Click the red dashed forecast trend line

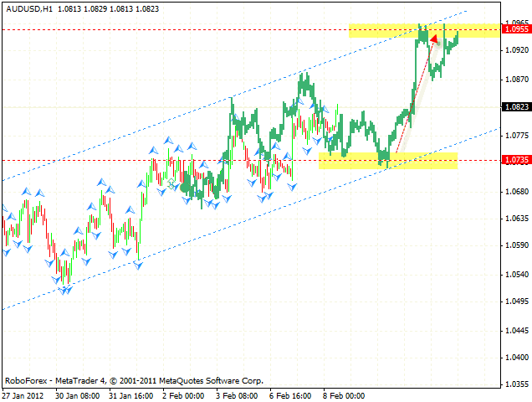[x=412, y=102]
